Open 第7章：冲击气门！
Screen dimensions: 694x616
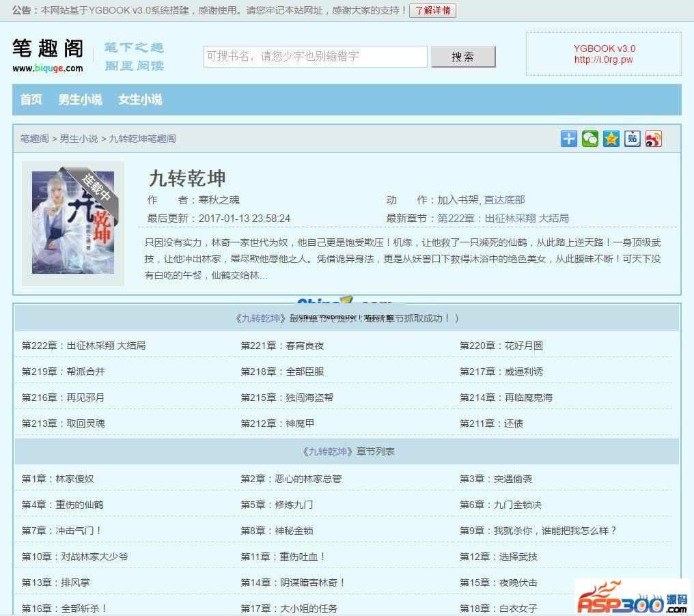(61, 531)
